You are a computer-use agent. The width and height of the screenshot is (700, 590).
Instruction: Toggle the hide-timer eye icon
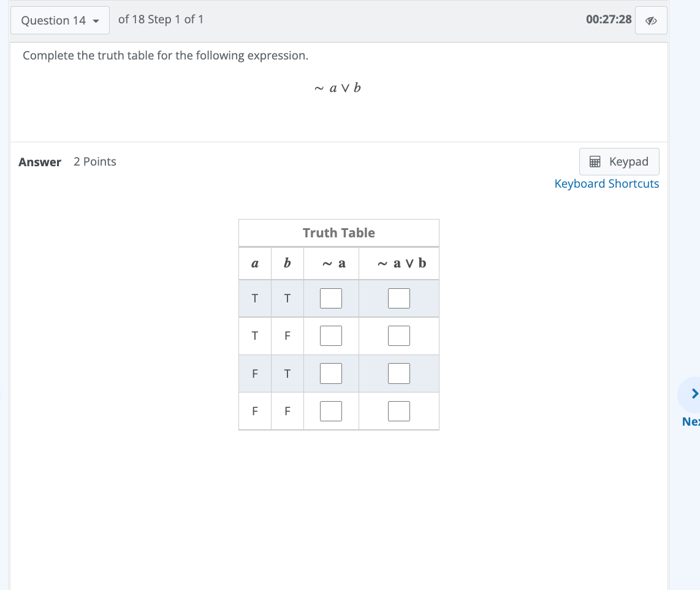tap(651, 20)
